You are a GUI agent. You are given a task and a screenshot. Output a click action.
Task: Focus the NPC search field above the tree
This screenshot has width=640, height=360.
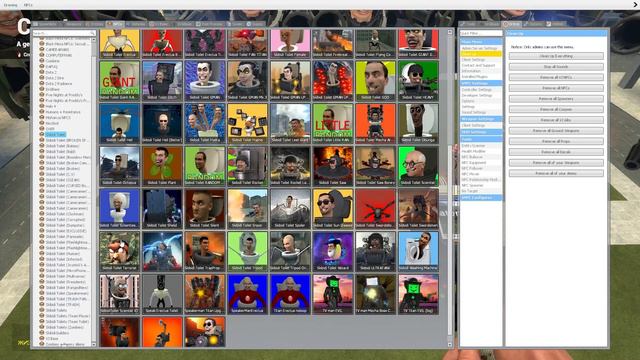[x=64, y=33]
